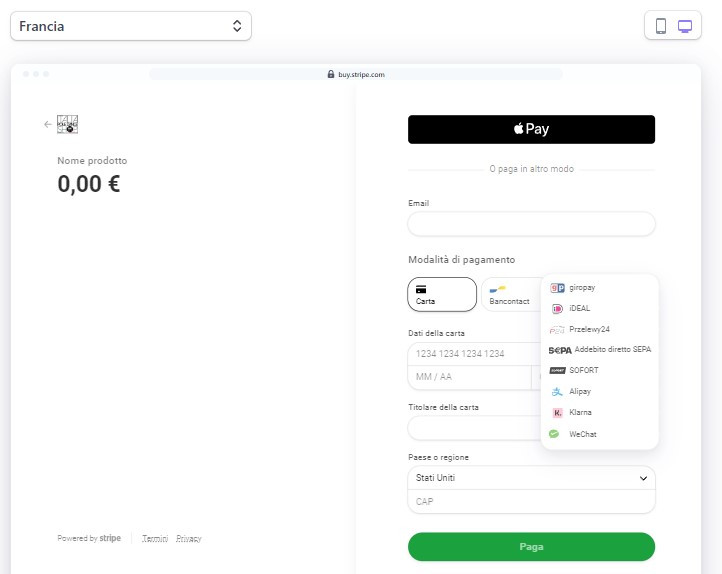The width and height of the screenshot is (722, 574).
Task: Select the Bancontact payment tab
Action: (511, 294)
